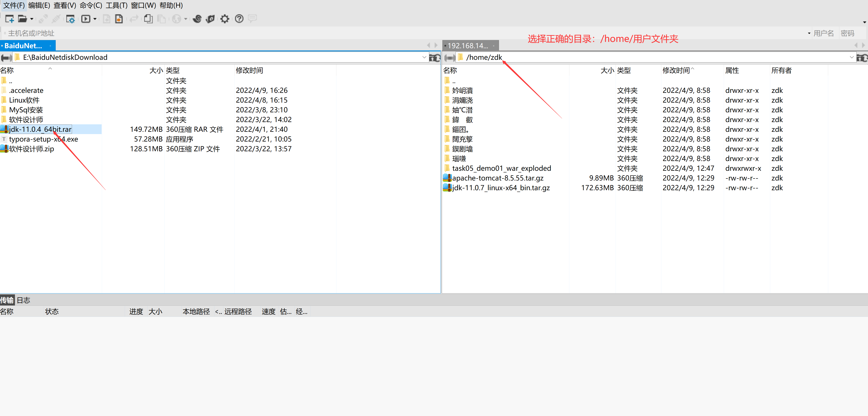Launch Xshell using the shell spiral icon
Screen dimensions: 868x416
(x=197, y=19)
